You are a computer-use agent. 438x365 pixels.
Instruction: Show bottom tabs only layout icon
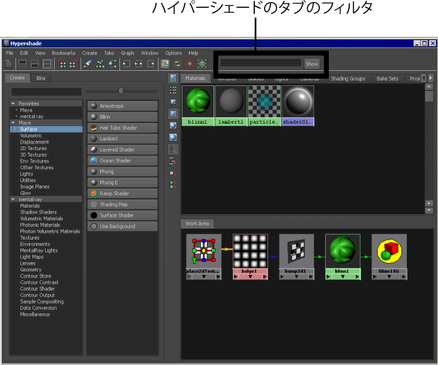click(x=35, y=64)
